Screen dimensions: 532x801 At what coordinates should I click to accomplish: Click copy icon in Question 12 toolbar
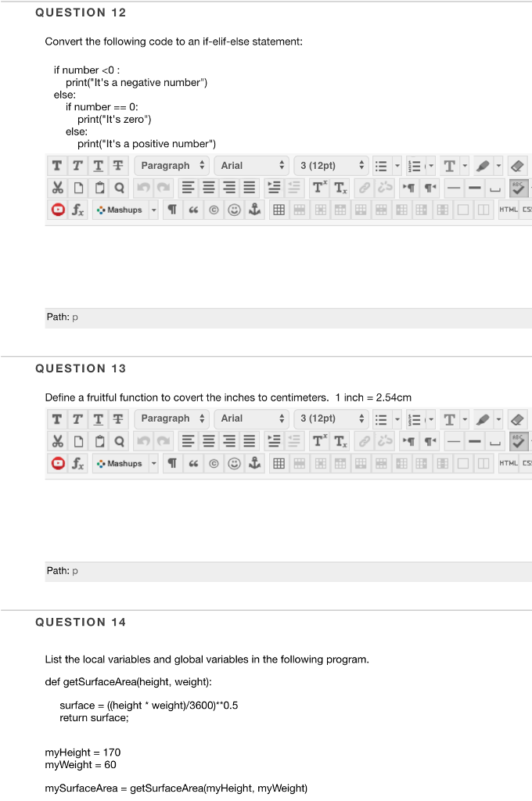(x=78, y=188)
